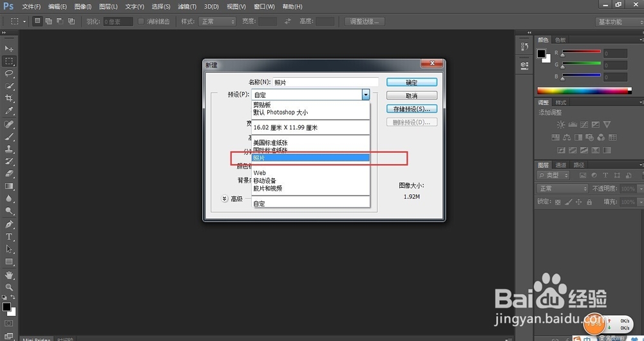Enable New Selection mode in options bar
The width and height of the screenshot is (644, 341).
[38, 21]
